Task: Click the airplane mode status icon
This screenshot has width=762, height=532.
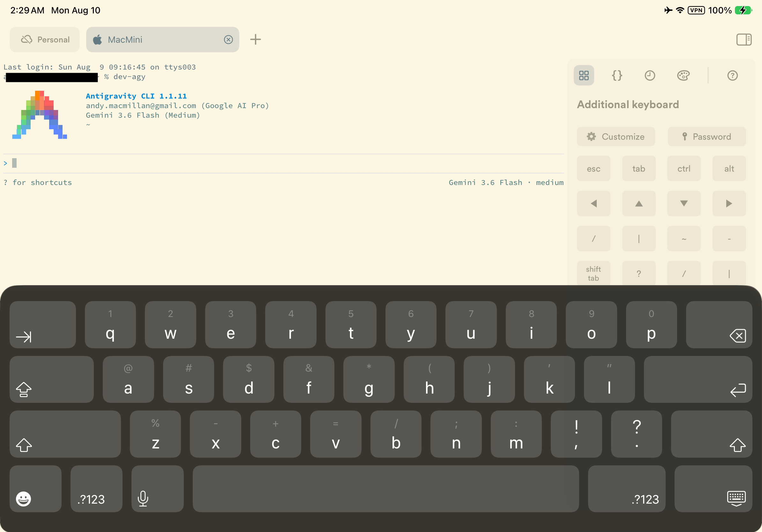Action: (x=669, y=10)
